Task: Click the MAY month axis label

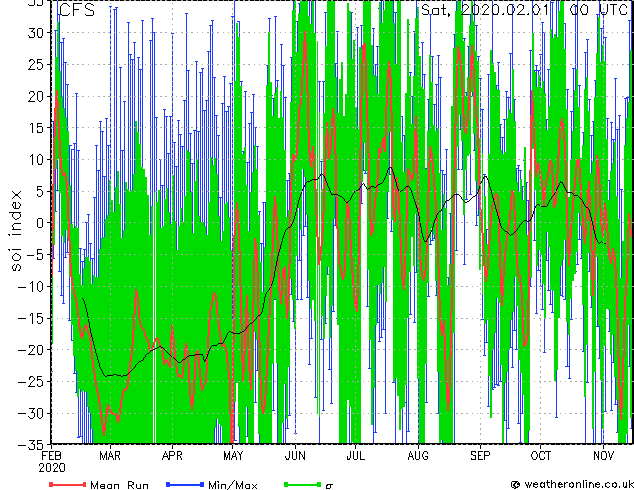Action: tap(233, 456)
